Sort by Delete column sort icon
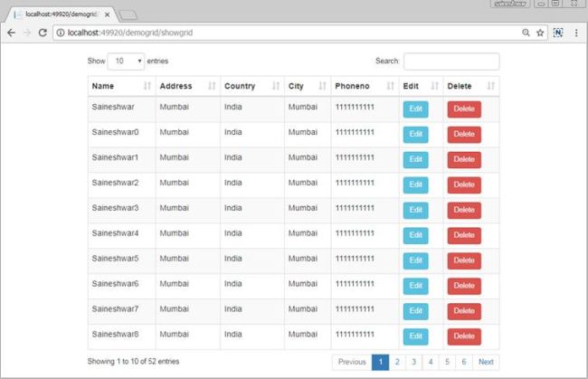The width and height of the screenshot is (588, 379). [x=491, y=86]
